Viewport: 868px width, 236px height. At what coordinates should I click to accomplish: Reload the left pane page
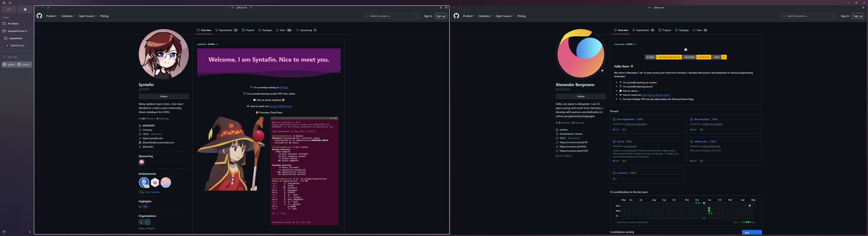point(48,8)
